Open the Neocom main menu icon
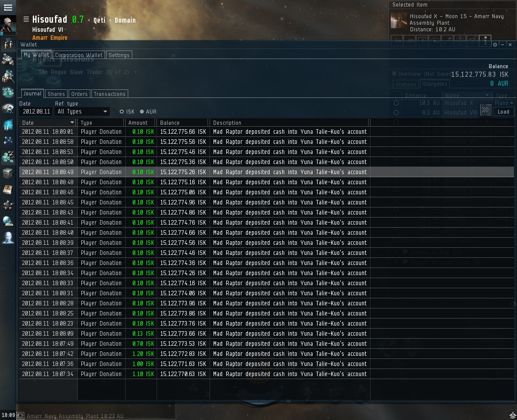 point(8,7)
